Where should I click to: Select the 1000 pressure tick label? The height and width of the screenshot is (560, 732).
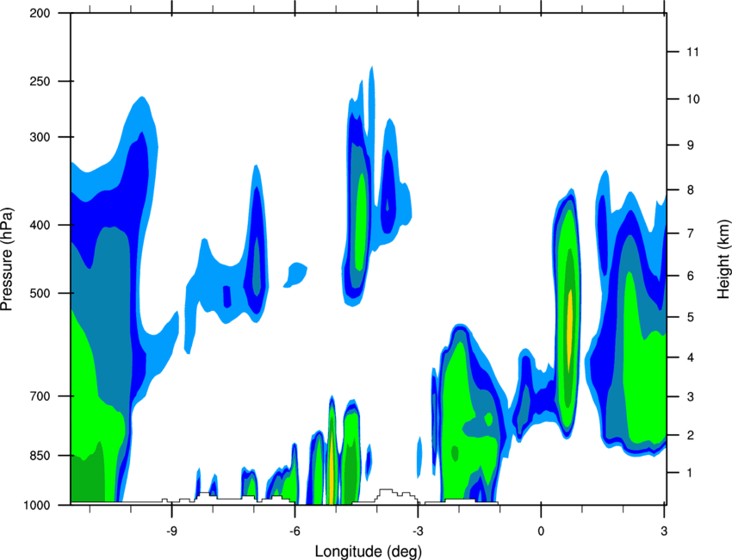click(x=36, y=506)
